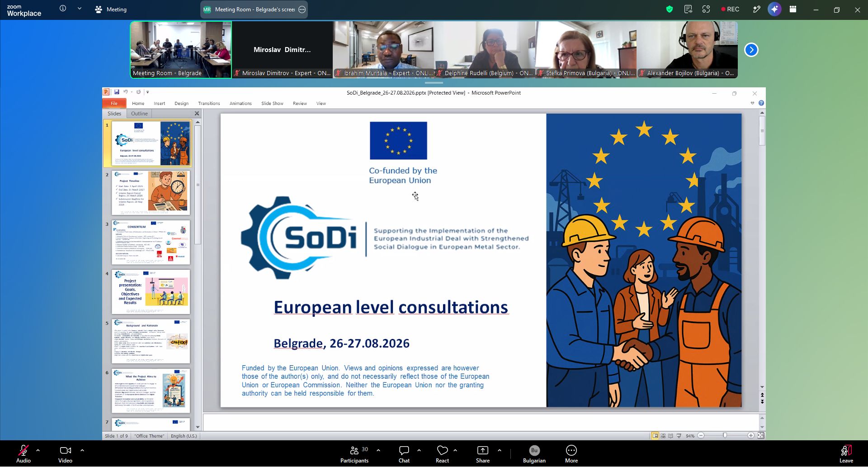
Task: Expand share options arrow next to Share
Action: coord(500,450)
